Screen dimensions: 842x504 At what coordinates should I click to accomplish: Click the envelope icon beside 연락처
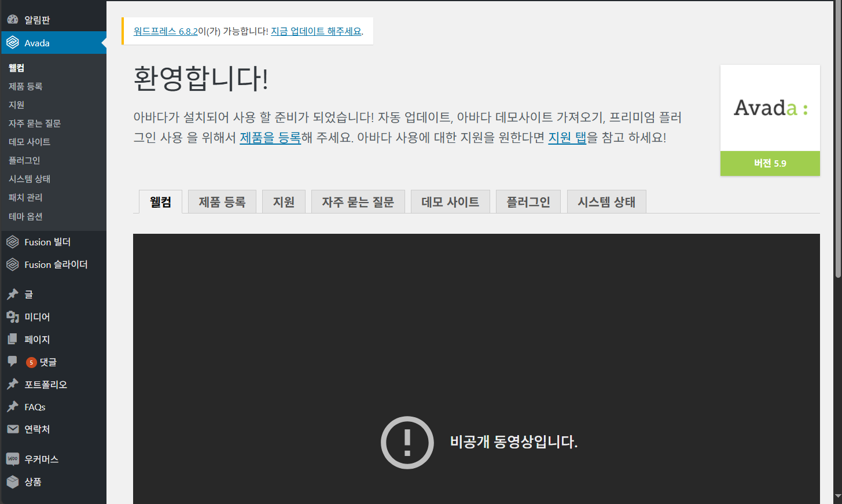coord(13,429)
